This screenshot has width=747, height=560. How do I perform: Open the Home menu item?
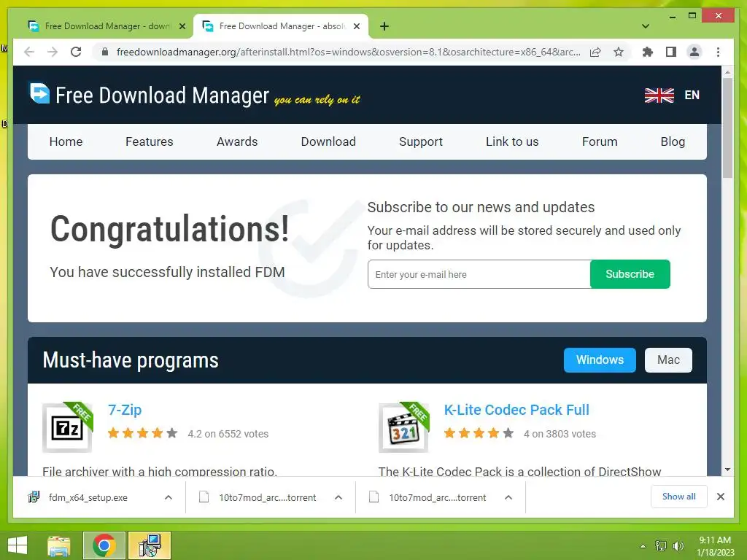66,141
